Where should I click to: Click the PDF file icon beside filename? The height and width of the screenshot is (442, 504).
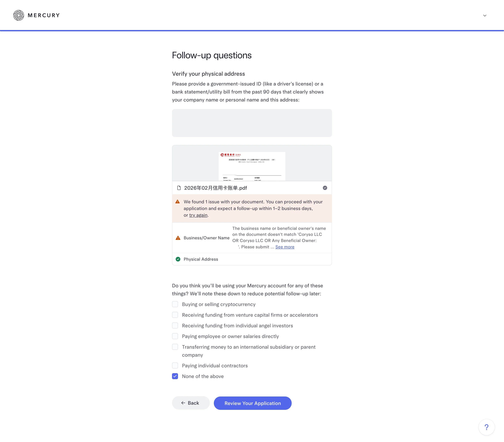(179, 188)
